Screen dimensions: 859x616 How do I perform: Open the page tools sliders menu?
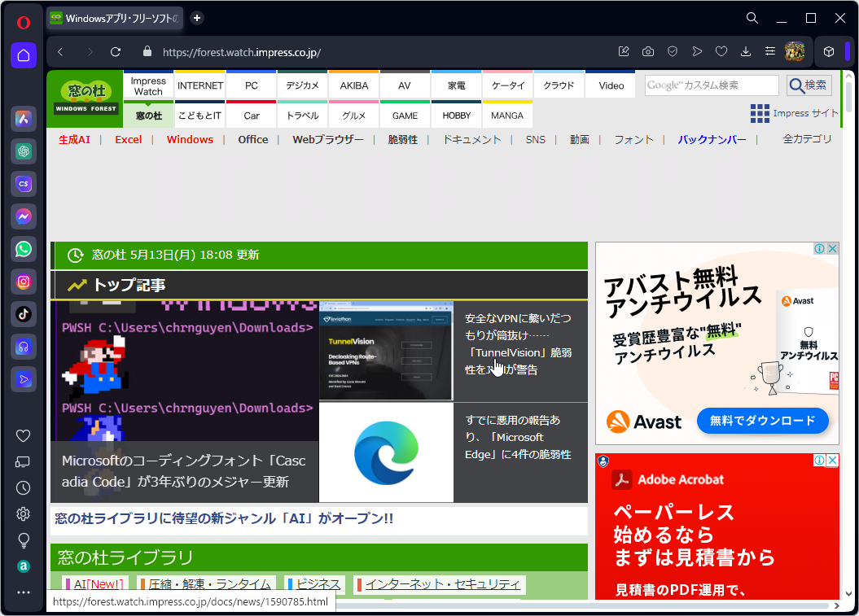770,51
